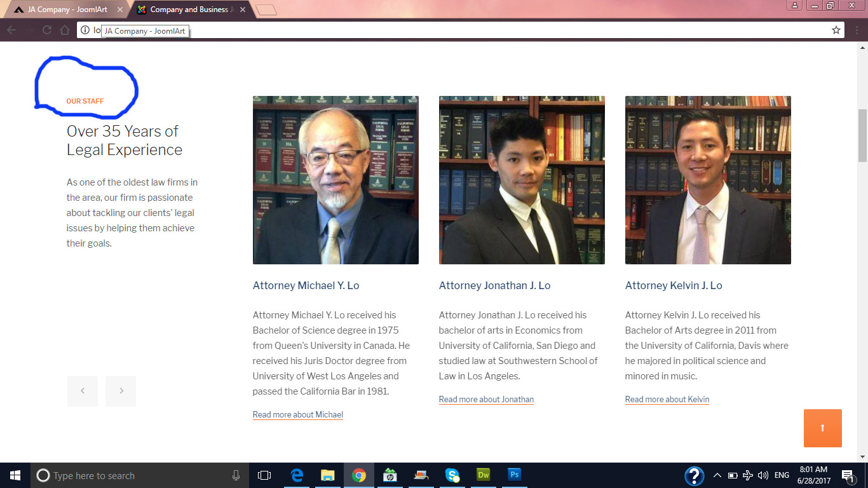
Task: Show next staff slide with right arrow
Action: pyautogui.click(x=121, y=391)
